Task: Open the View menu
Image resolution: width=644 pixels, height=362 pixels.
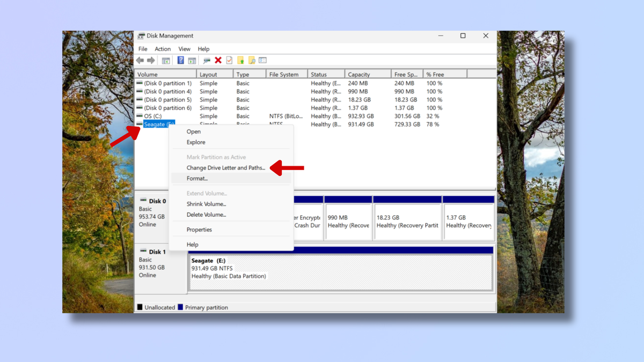Action: 184,49
